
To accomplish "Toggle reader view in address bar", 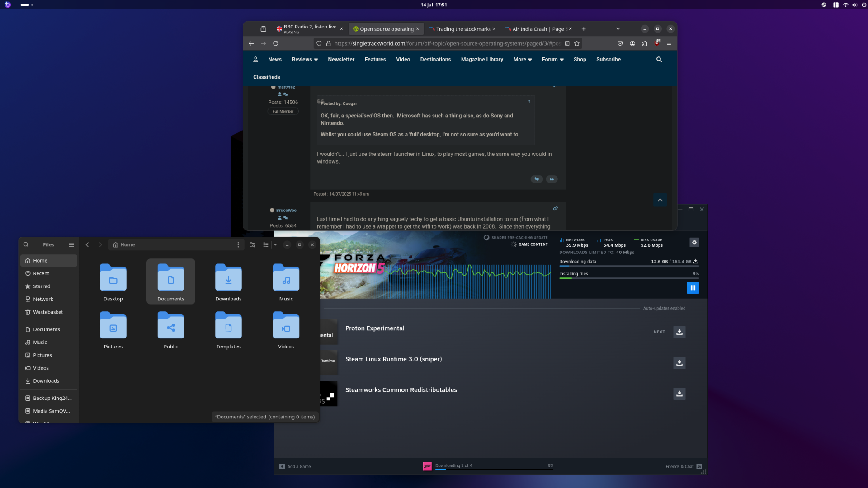I will pos(567,43).
